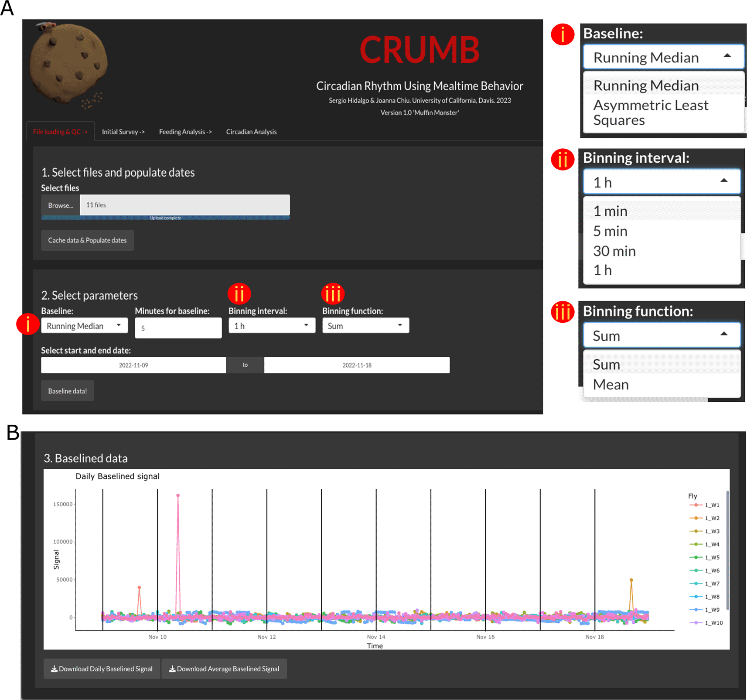The image size is (747, 700).
Task: Click the red 'iii' marker above Binning function
Action: pyautogui.click(x=333, y=294)
